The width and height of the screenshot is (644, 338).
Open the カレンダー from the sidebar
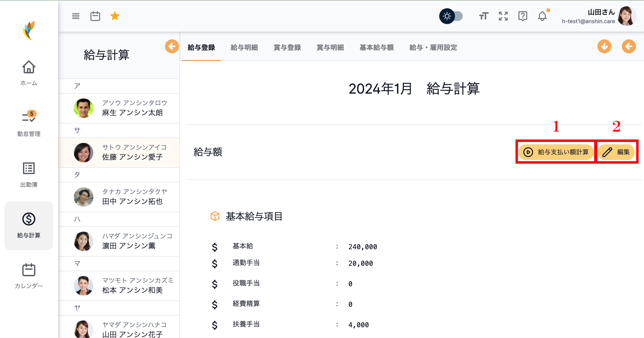[x=29, y=270]
